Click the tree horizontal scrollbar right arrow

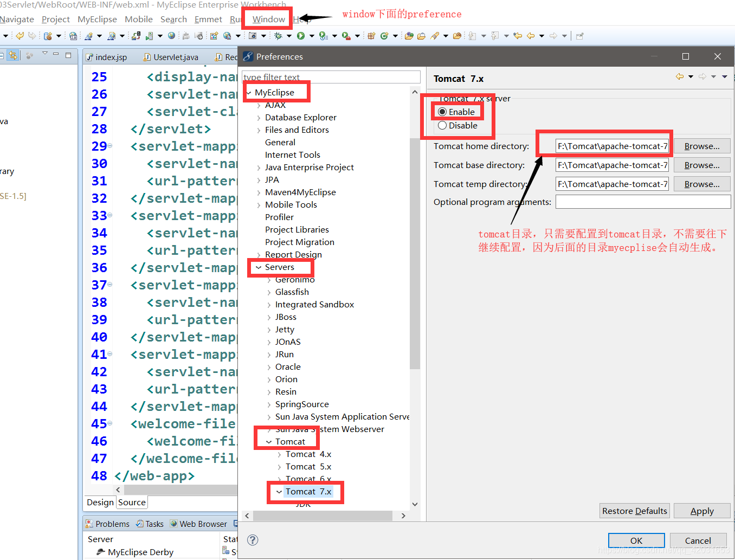click(403, 516)
